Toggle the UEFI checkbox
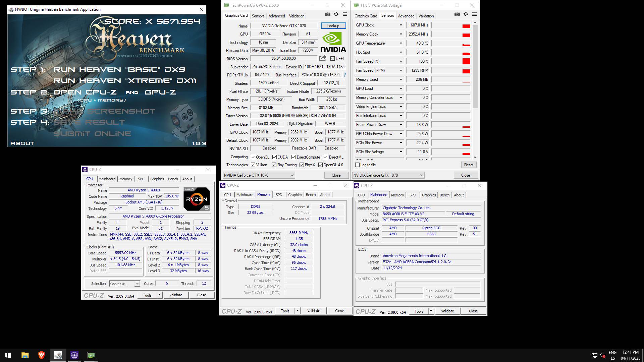The image size is (644, 362). (332, 59)
